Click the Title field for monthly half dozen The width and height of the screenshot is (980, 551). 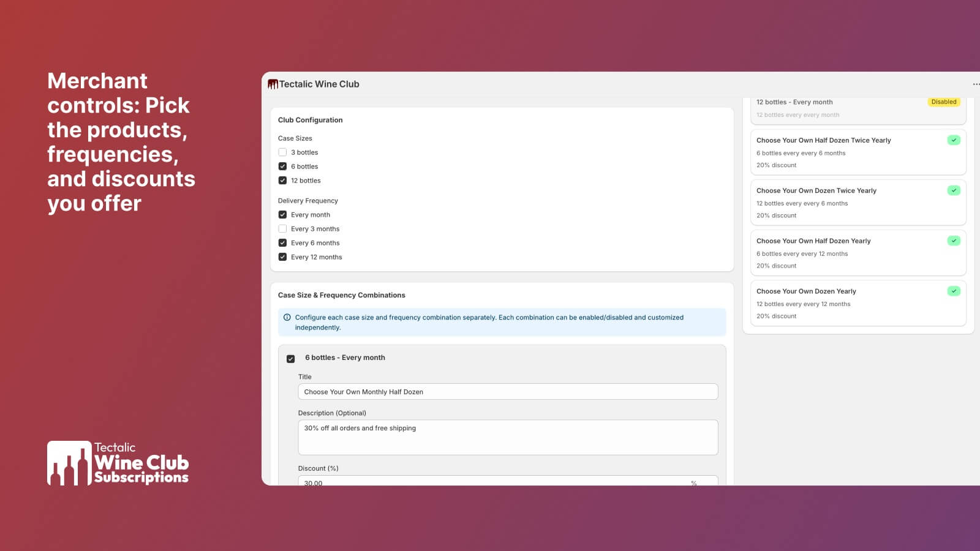pyautogui.click(x=508, y=392)
